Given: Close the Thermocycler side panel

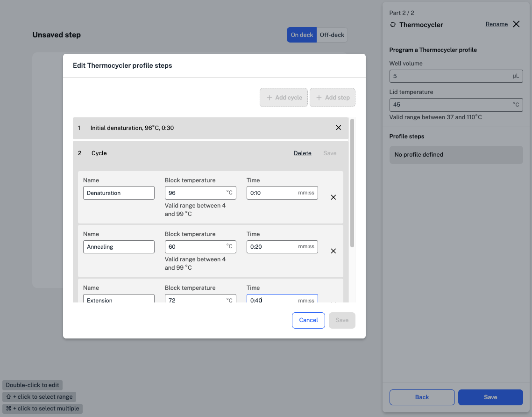Looking at the screenshot, I should tap(516, 24).
